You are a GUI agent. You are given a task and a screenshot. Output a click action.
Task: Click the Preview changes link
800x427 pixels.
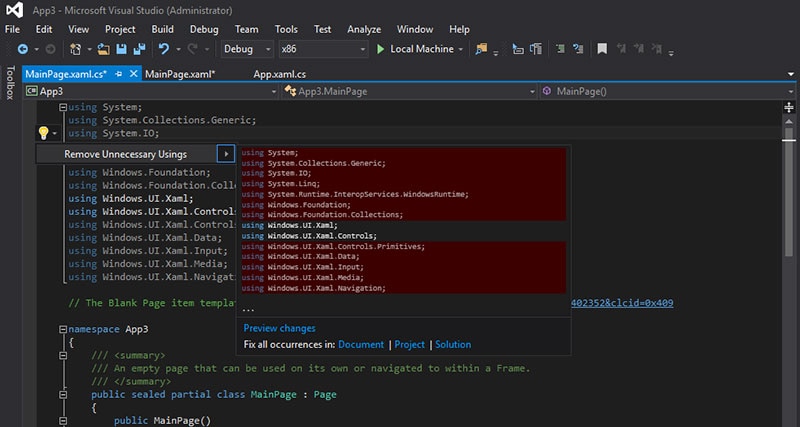(x=279, y=328)
